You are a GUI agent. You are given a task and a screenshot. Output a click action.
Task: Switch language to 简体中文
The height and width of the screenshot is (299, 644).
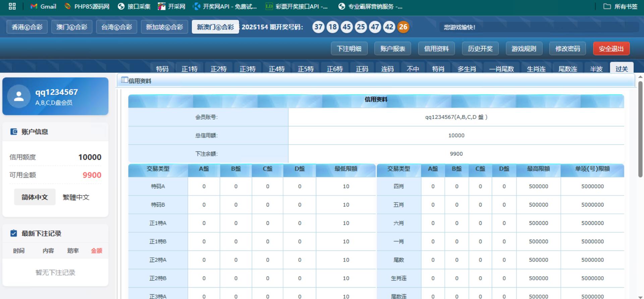(35, 197)
